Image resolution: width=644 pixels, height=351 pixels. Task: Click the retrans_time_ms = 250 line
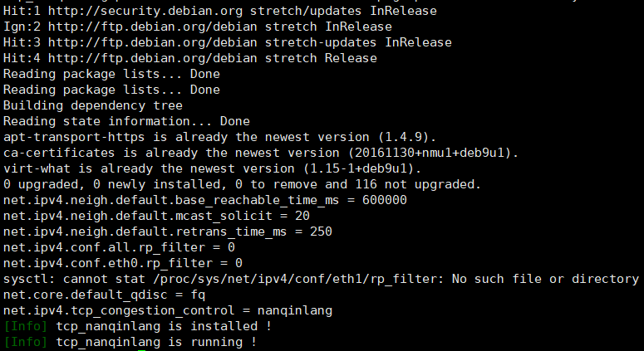point(168,232)
